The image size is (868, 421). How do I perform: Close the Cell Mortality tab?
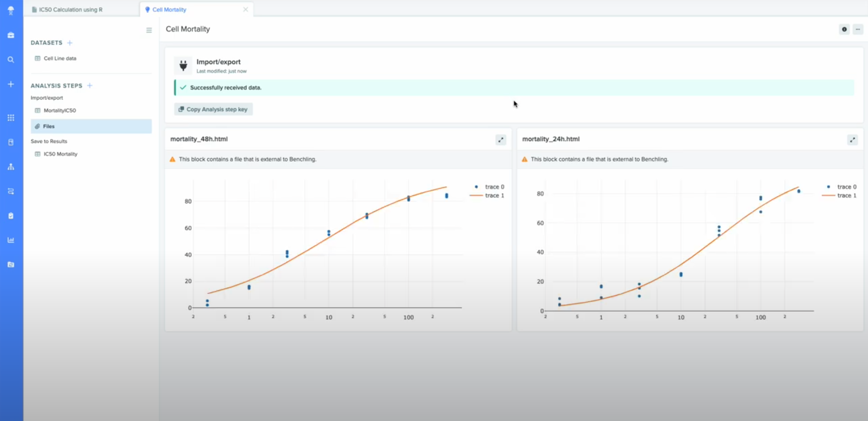tap(246, 9)
